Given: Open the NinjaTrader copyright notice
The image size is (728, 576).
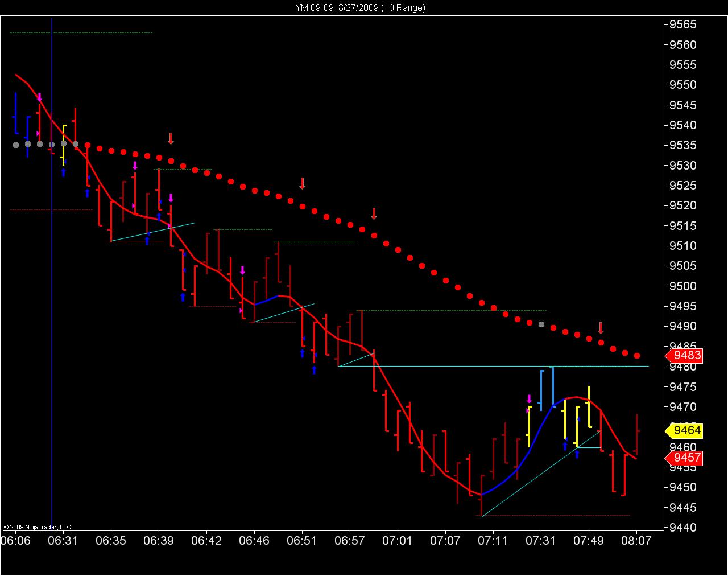Looking at the screenshot, I should coord(37,527).
